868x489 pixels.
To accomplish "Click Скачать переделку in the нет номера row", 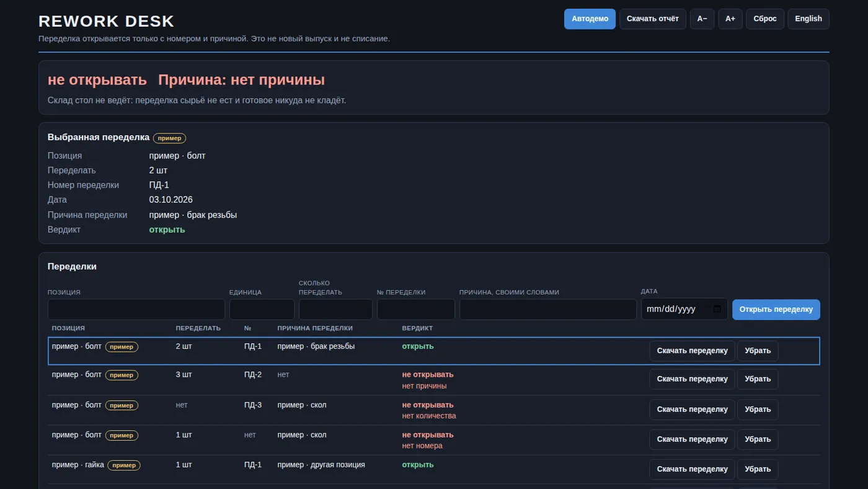I will [x=692, y=439].
